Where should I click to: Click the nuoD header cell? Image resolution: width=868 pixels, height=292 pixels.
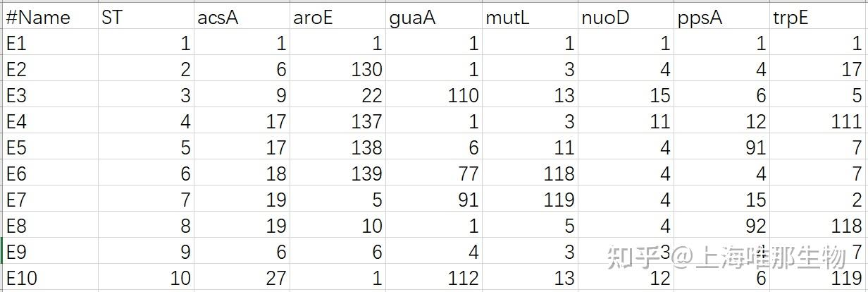626,16
